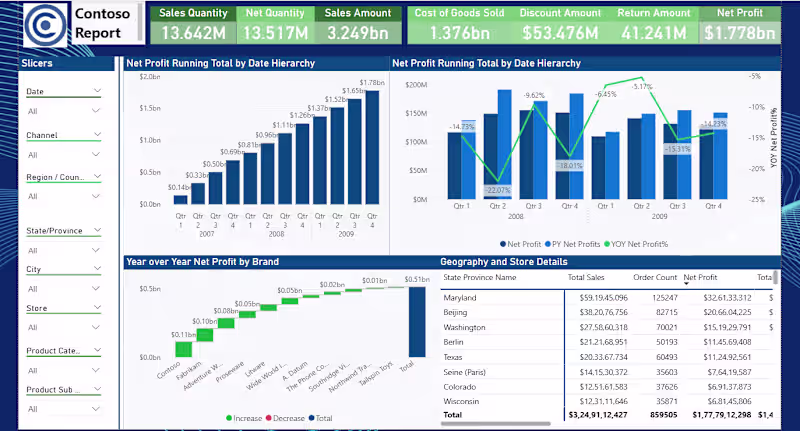
Task: Toggle the Region / Coun.. slicer header chevron
Action: (97, 176)
